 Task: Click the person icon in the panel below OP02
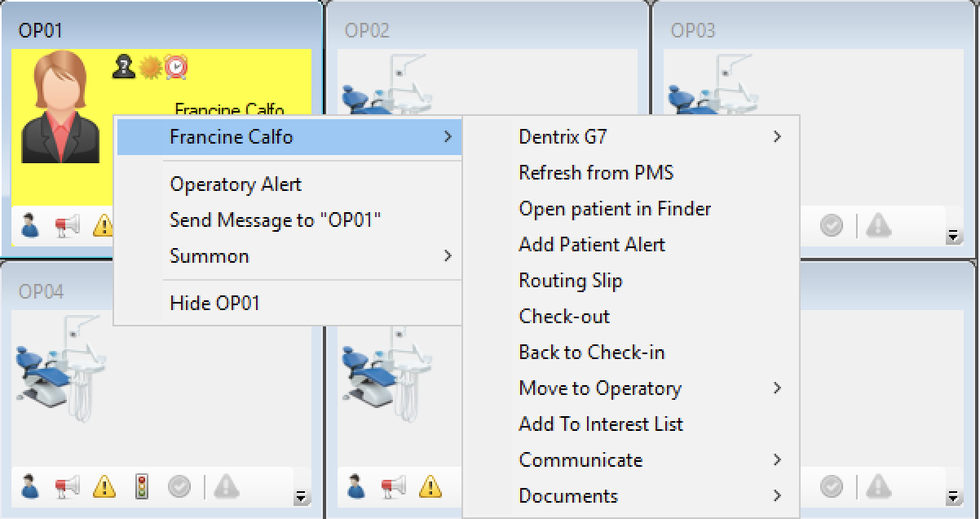point(356,486)
